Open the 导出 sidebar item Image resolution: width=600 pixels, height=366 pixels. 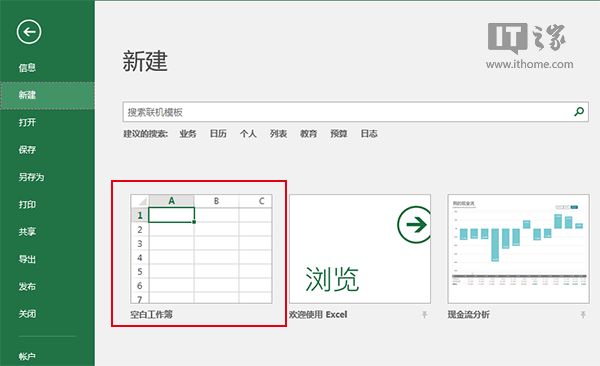pyautogui.click(x=27, y=259)
